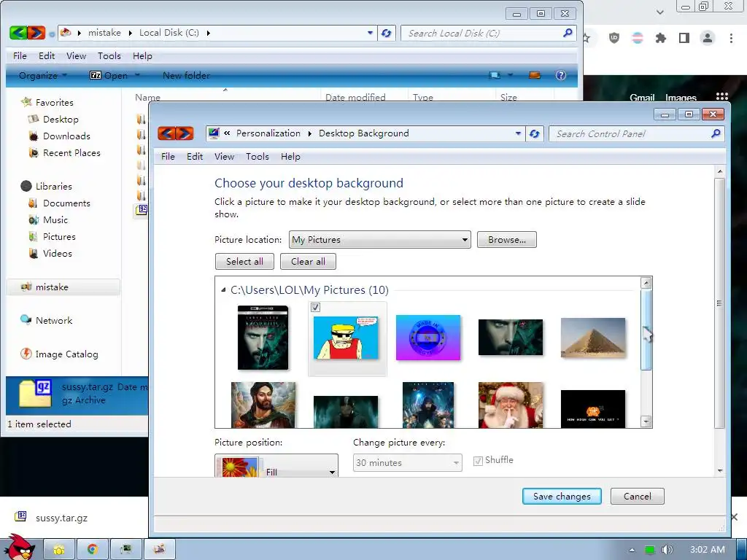This screenshot has height=560, width=747.
Task: Open Help menu in Desktop Background window
Action: click(290, 157)
